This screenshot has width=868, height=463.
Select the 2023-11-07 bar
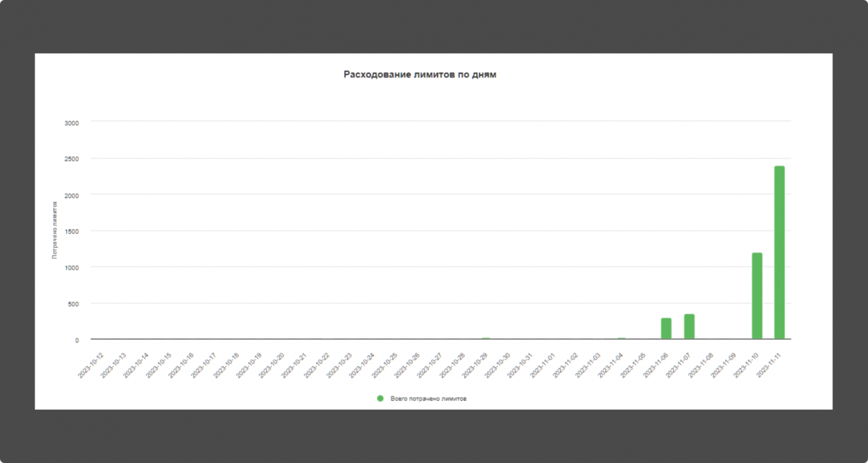[x=689, y=326]
